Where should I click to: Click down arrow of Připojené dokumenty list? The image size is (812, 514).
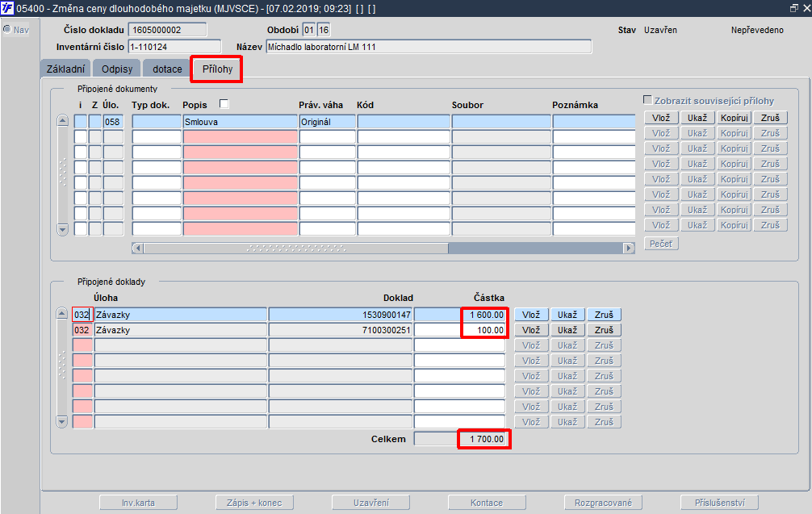[63, 229]
